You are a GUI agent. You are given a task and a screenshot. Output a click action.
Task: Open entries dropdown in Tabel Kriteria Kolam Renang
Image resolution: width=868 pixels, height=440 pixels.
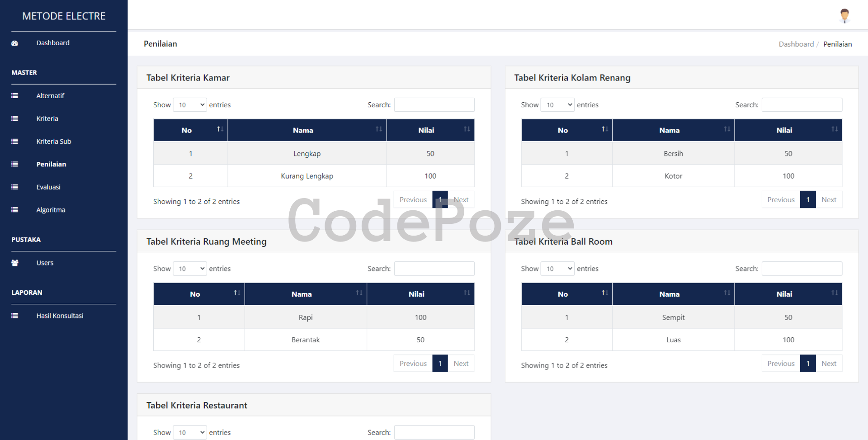pyautogui.click(x=557, y=105)
